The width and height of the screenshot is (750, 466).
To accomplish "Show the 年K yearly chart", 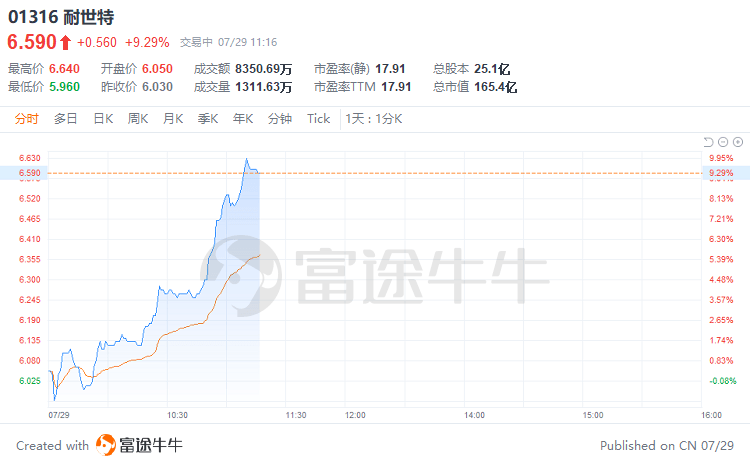I will coord(243,119).
